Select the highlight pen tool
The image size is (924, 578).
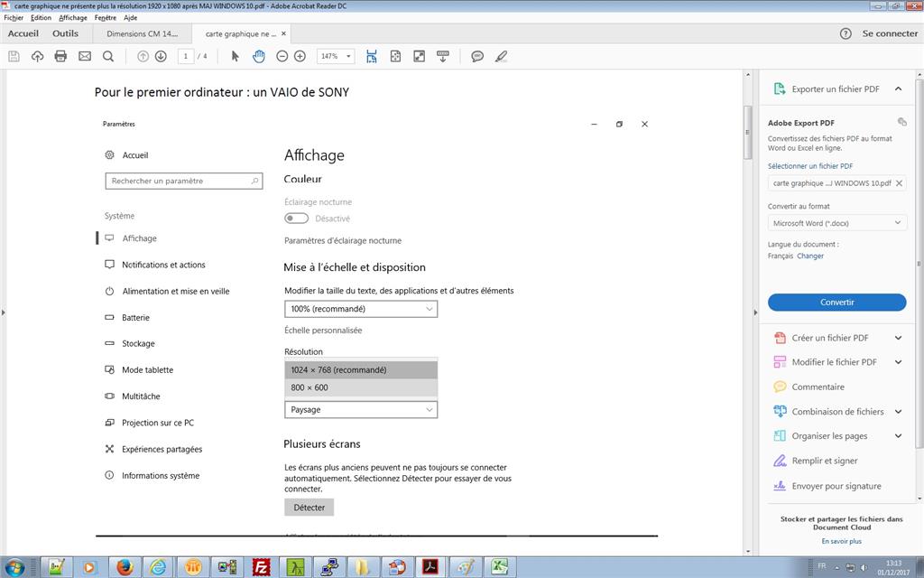coord(501,57)
